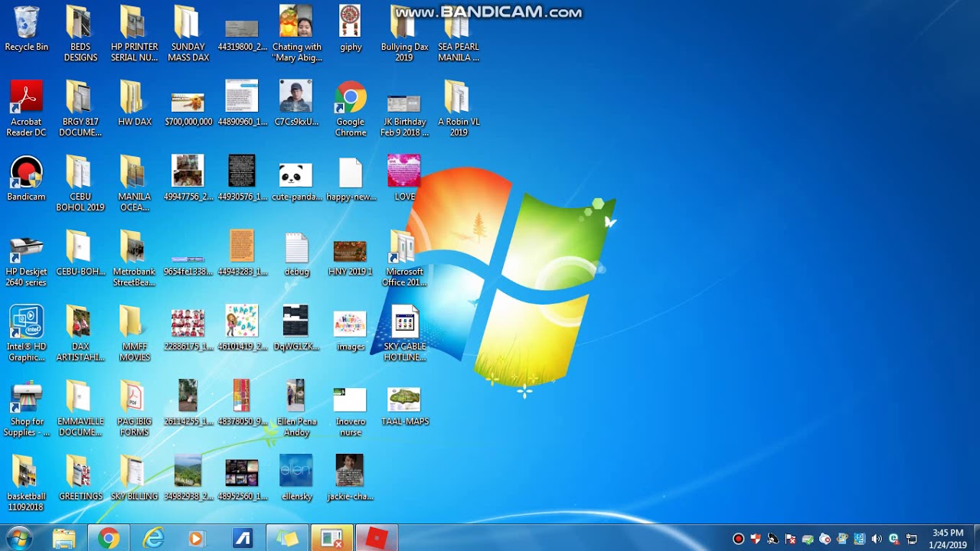
Task: Open Shop for Supplies shortcut
Action: tap(26, 409)
